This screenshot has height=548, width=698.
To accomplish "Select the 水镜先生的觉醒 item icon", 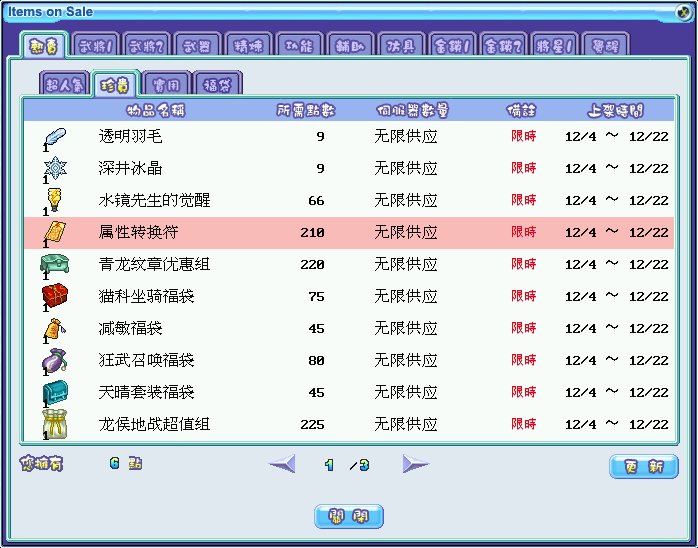I will pos(54,200).
